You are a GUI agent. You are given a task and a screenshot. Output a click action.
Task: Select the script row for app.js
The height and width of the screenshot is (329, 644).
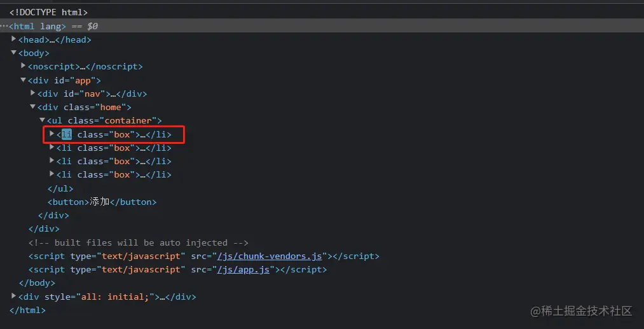[x=177, y=270]
